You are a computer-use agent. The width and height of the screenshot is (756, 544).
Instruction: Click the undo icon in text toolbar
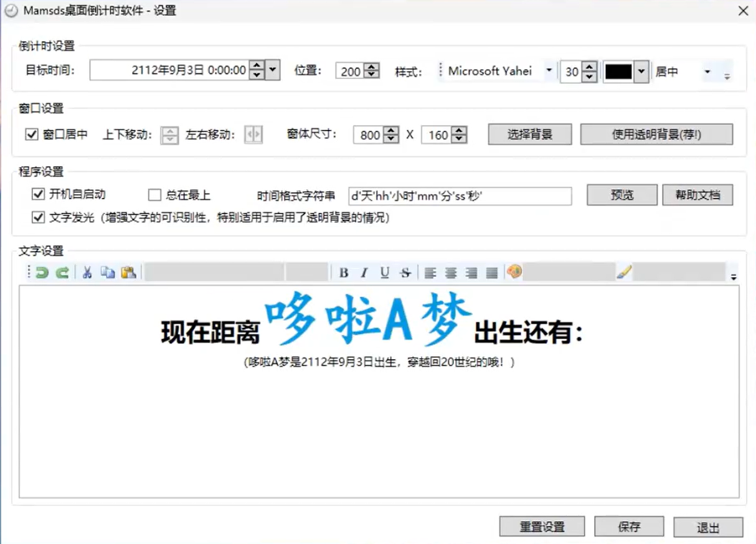42,272
